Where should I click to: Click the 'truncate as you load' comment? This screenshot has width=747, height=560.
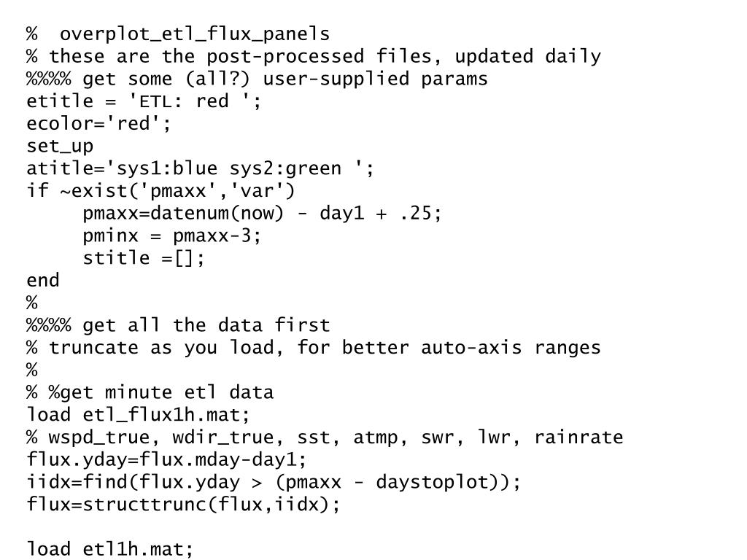coord(314,347)
